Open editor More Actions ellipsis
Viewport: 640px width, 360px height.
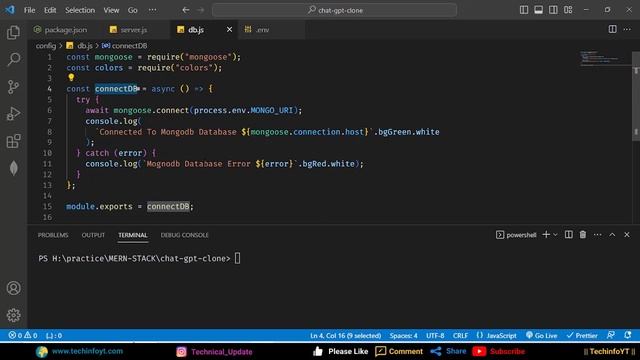[627, 29]
